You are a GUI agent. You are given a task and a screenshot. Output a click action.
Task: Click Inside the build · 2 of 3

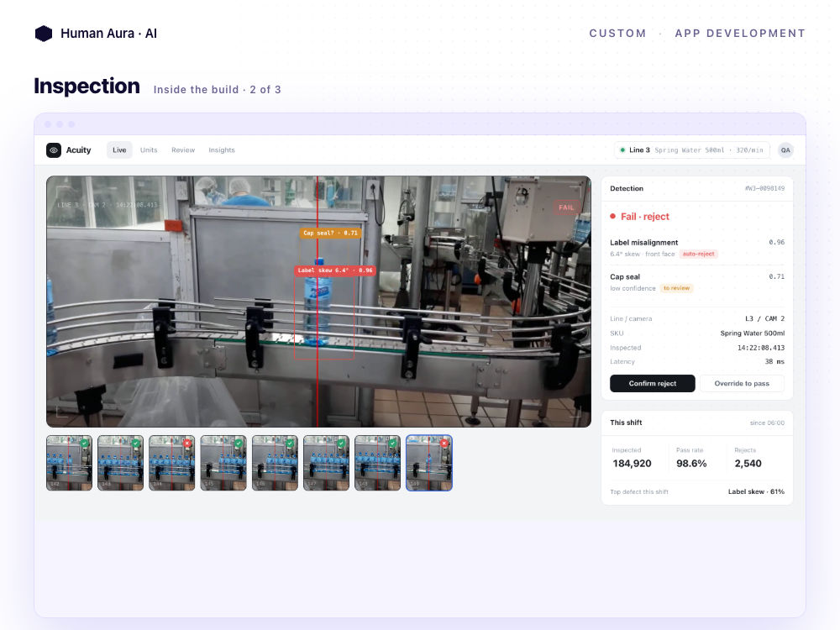[x=217, y=90]
